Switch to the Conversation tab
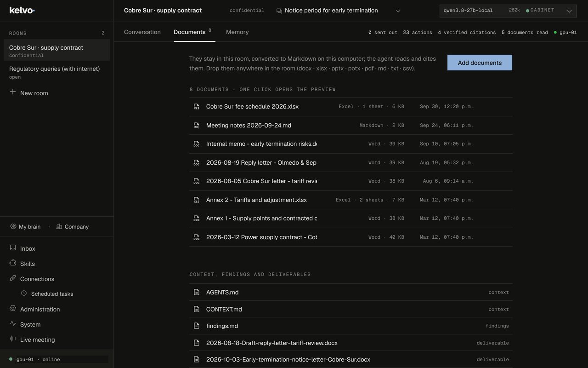The image size is (588, 368). point(142,32)
